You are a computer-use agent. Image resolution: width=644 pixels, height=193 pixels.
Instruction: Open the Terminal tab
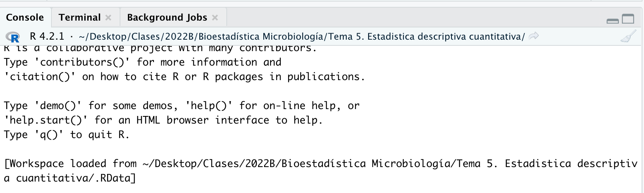tap(80, 18)
